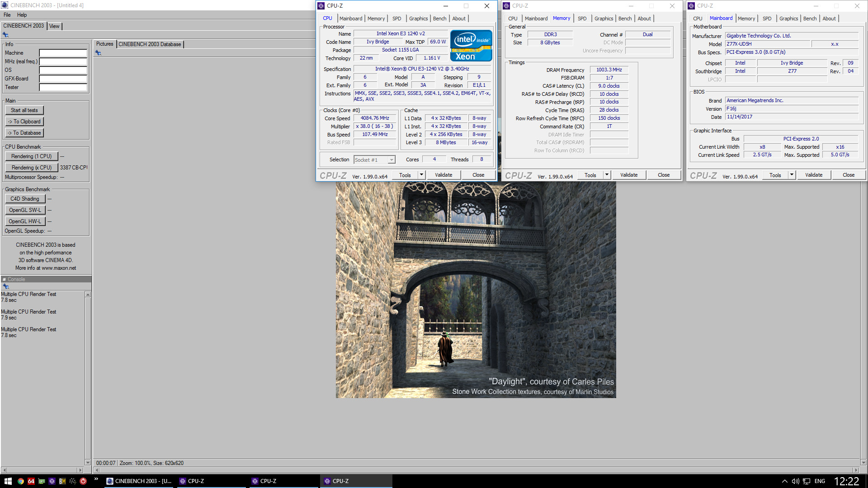Show hidden system tray icons
868x488 pixels.
pyautogui.click(x=785, y=481)
